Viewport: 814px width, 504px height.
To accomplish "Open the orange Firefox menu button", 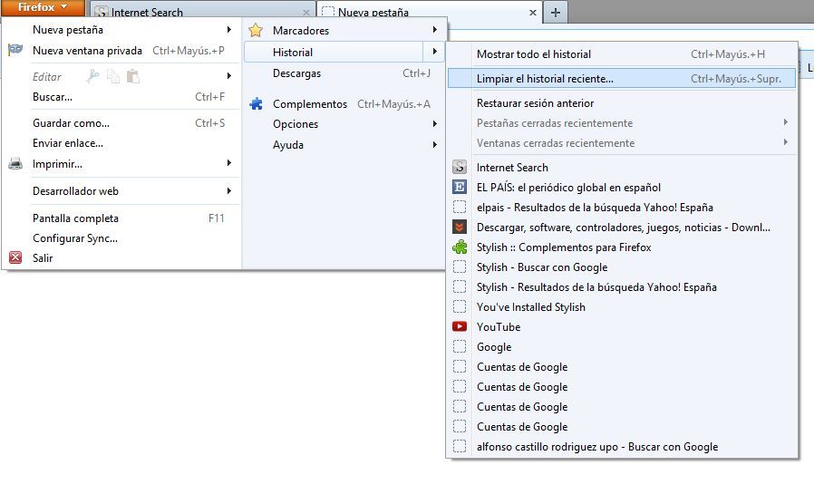I will (x=43, y=7).
